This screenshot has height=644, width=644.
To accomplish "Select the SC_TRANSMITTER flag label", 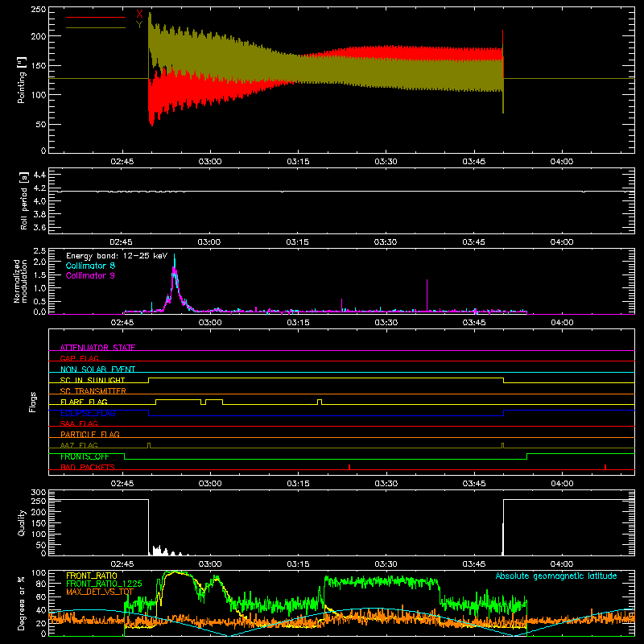I will 93,390.
